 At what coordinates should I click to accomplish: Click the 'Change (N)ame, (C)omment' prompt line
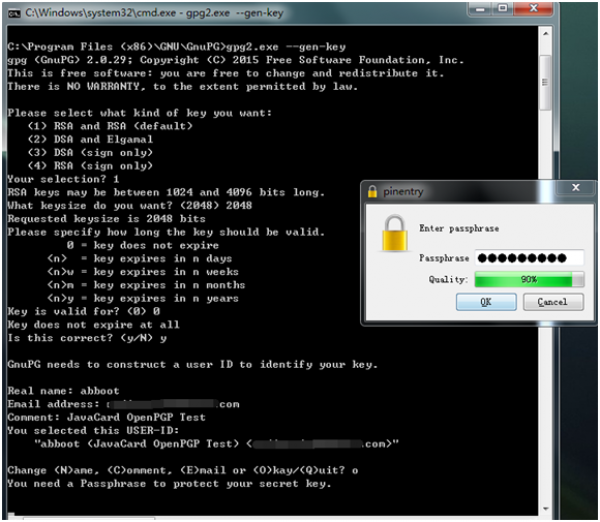[183, 470]
